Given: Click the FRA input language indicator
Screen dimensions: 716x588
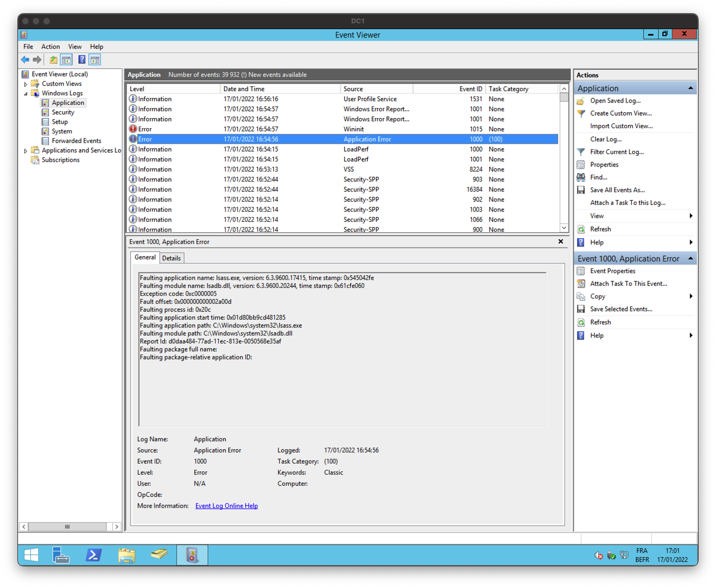Looking at the screenshot, I should [642, 551].
